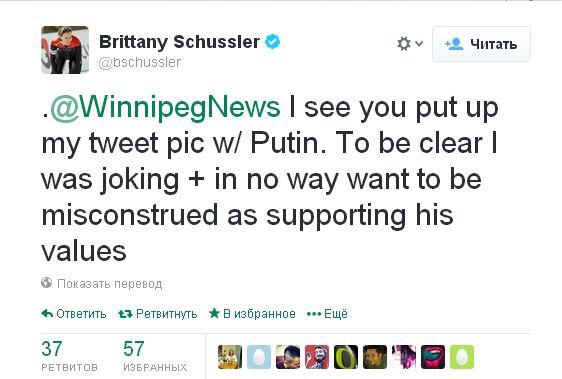The height and width of the screenshot is (379, 562).
Task: Open the first retweeter avatar
Action: 230,357
